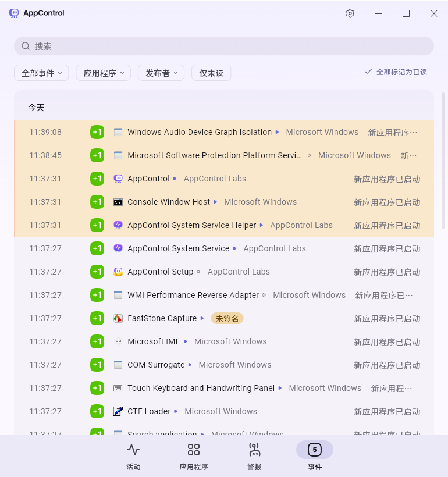The image size is (448, 477).
Task: Click the AppControl System Service Helper icon
Action: pos(118,225)
